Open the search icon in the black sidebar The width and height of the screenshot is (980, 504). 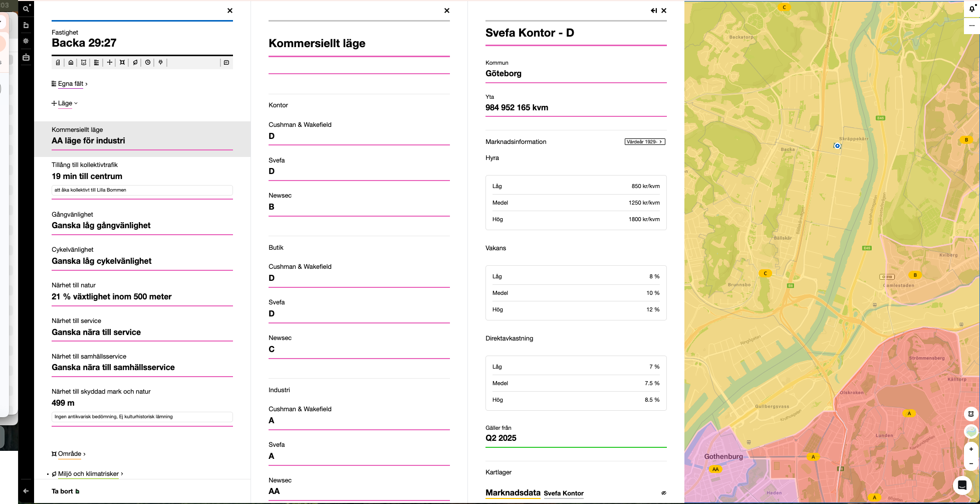click(26, 9)
